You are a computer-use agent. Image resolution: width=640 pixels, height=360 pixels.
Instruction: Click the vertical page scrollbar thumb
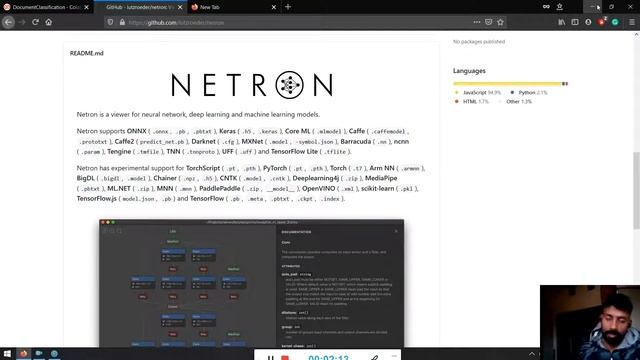(x=636, y=191)
